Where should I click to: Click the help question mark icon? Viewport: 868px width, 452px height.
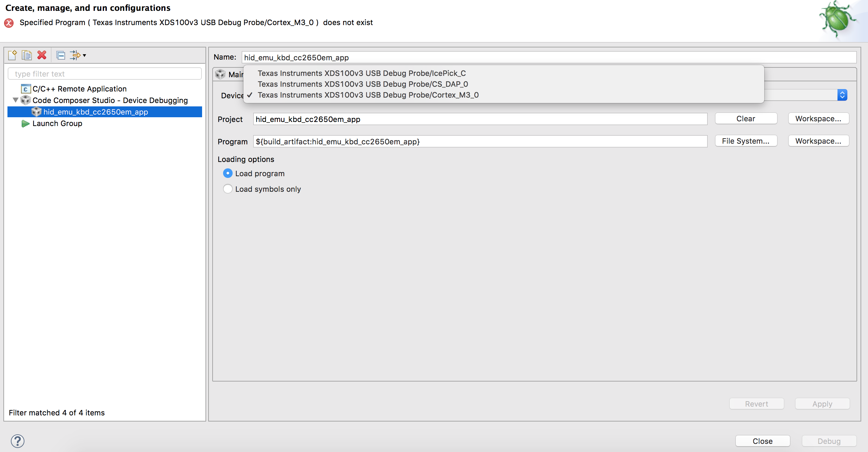17,441
